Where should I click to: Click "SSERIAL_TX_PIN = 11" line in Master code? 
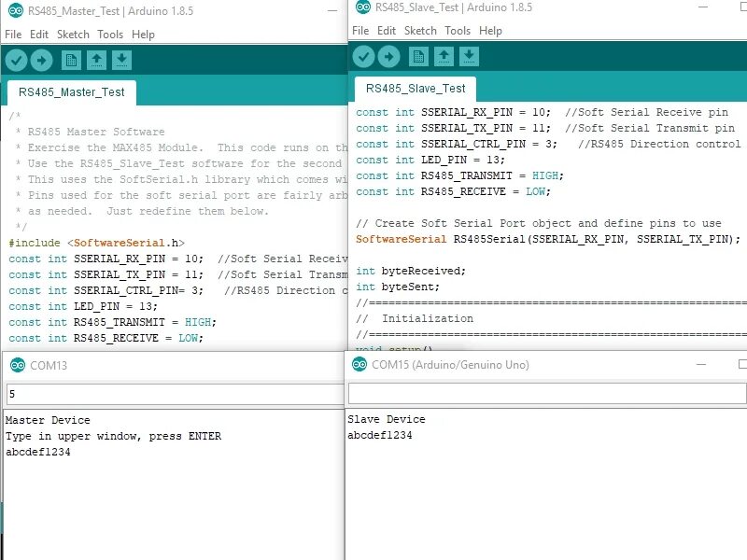click(x=178, y=274)
